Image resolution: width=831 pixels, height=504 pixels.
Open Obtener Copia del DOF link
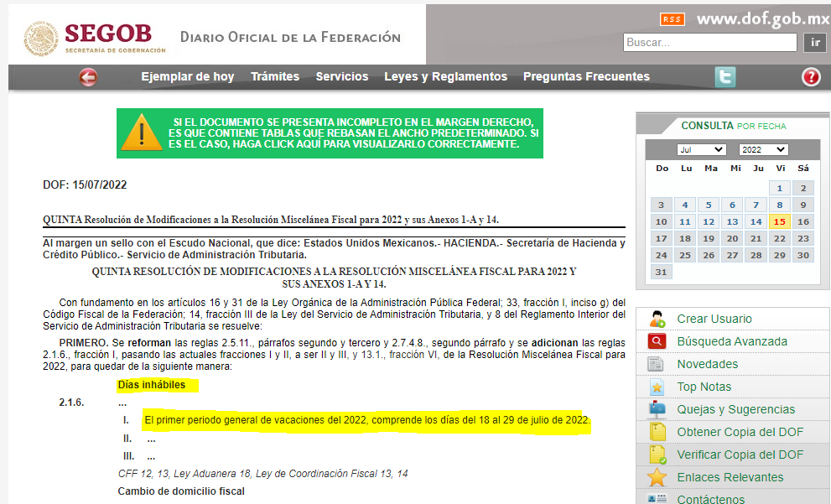pos(740,433)
